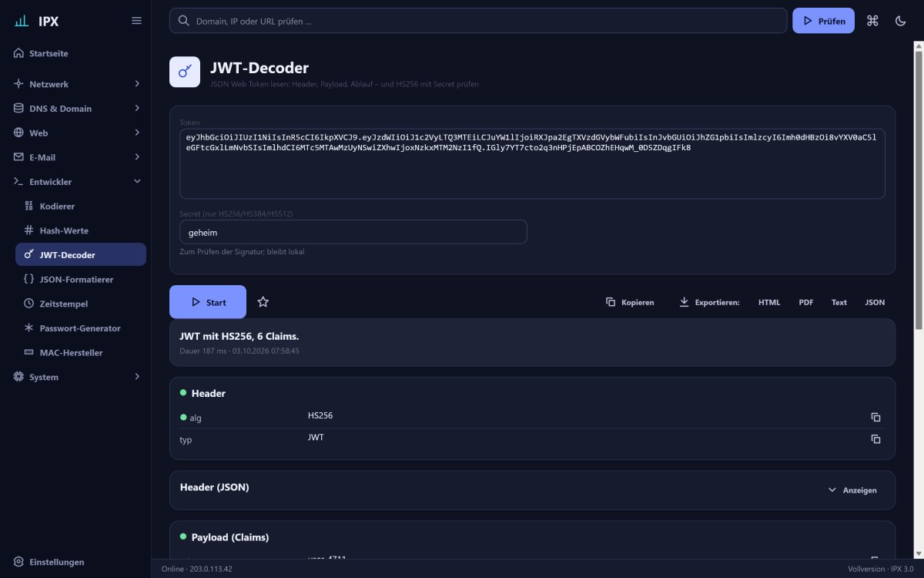Open Kodierer tool icon
This screenshot has width=924, height=578.
coord(29,207)
